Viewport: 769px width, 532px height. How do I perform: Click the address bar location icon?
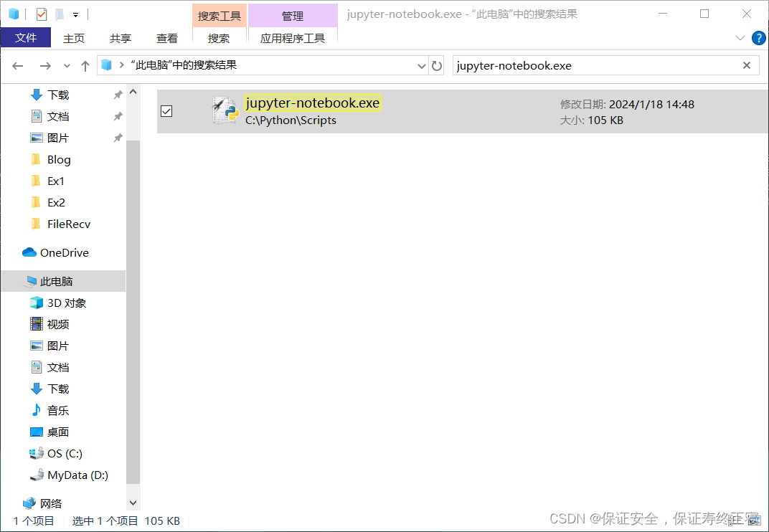pos(106,65)
